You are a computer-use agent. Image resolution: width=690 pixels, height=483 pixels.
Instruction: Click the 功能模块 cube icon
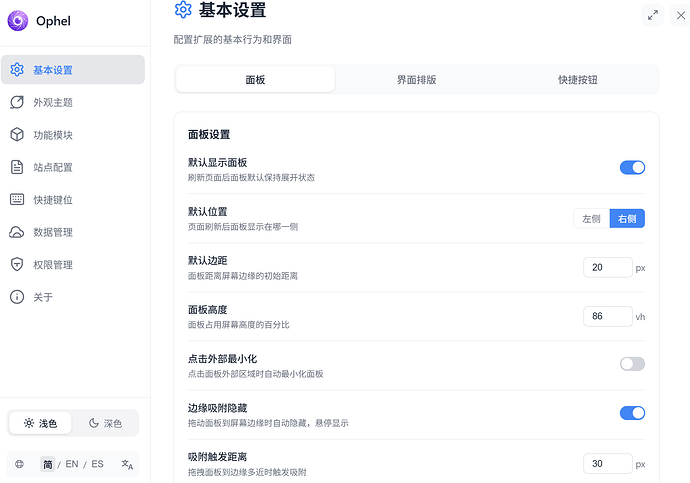click(17, 135)
